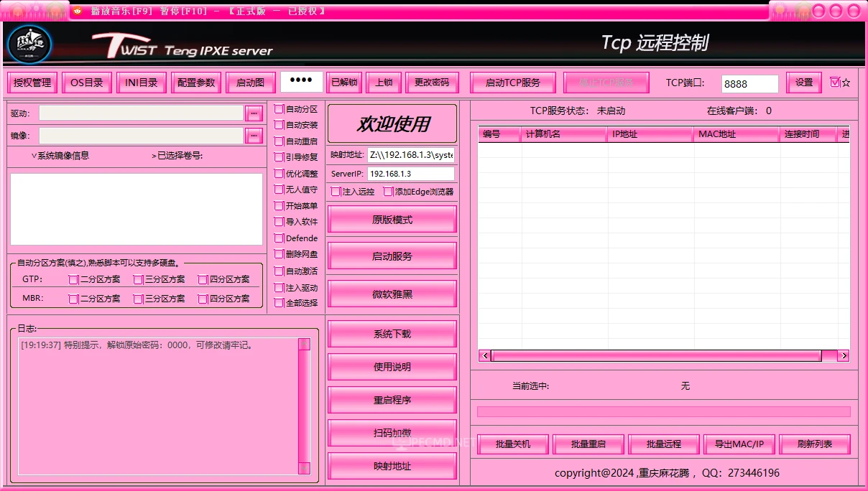Open the 镜像 file browse (...) icon
The image size is (868, 491).
(254, 135)
